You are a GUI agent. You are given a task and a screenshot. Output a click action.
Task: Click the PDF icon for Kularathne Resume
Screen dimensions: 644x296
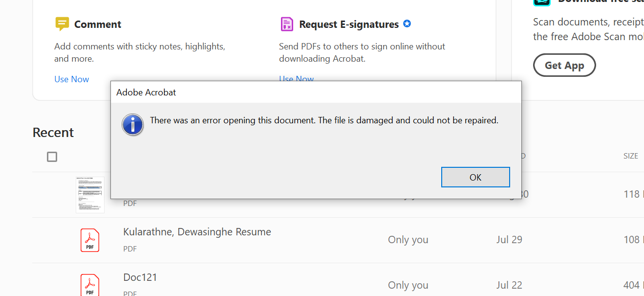pyautogui.click(x=90, y=240)
